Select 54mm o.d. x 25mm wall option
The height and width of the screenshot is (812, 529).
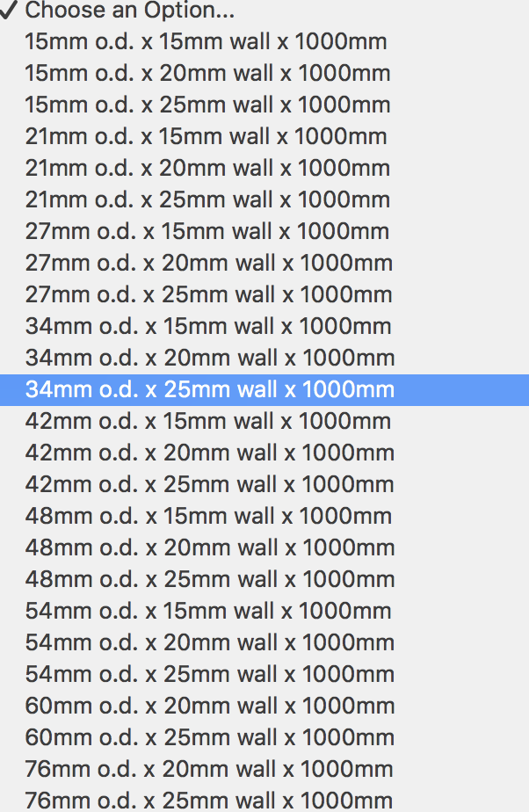(211, 674)
